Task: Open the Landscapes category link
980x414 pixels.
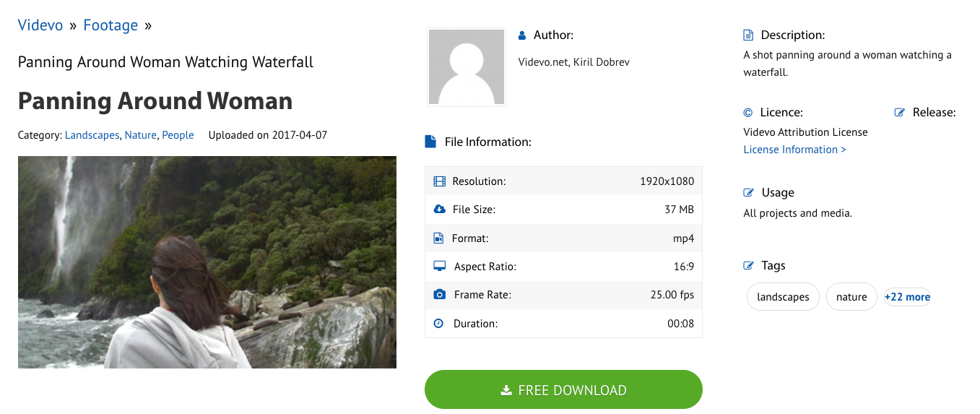Action: pos(92,135)
